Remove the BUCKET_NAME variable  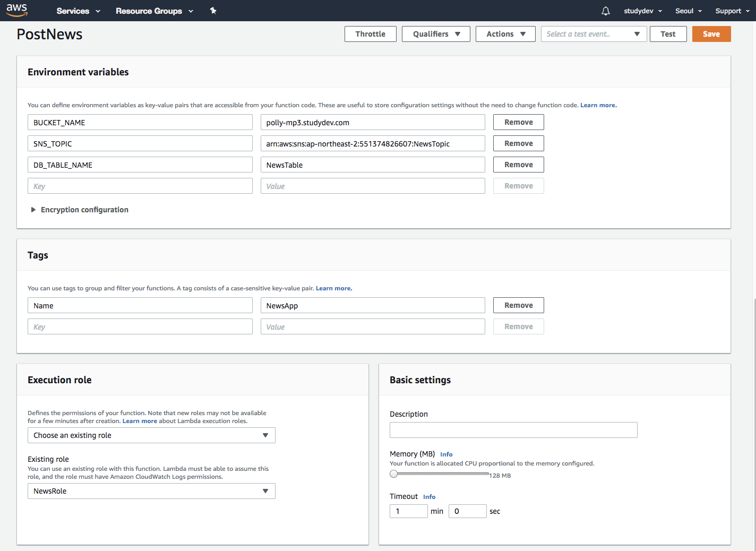click(519, 122)
